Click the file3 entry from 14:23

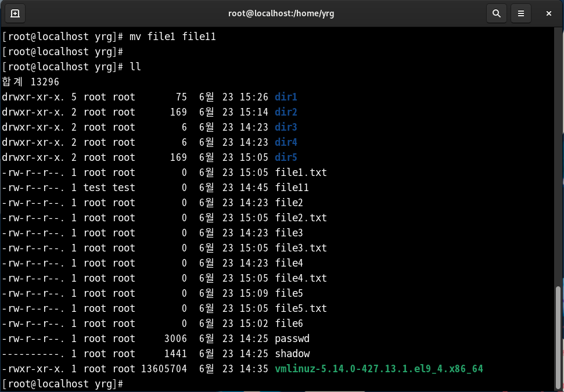point(289,233)
